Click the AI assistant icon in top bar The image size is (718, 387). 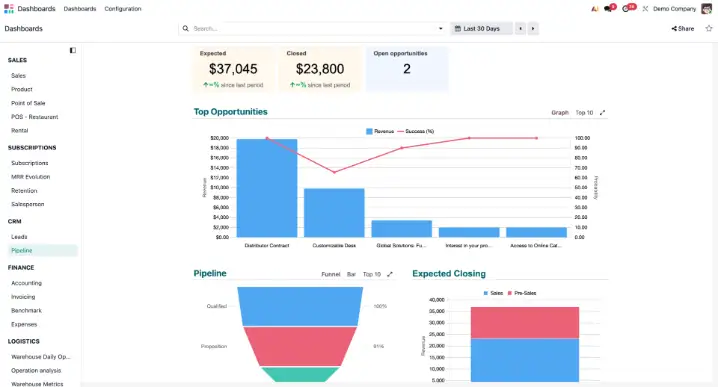[x=594, y=9]
